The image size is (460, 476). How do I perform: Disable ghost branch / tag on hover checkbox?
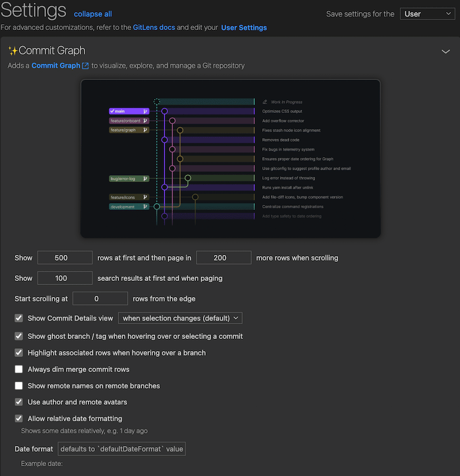point(19,336)
